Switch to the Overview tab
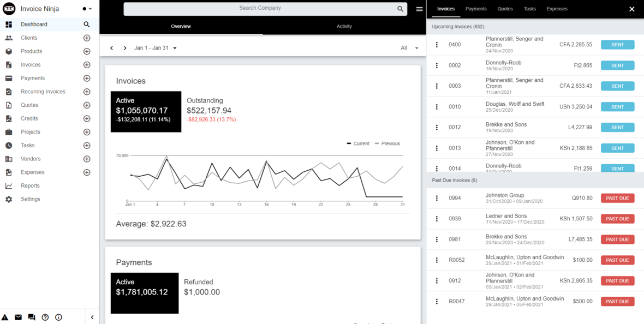Screen dimensions: 644x324 coord(181,26)
